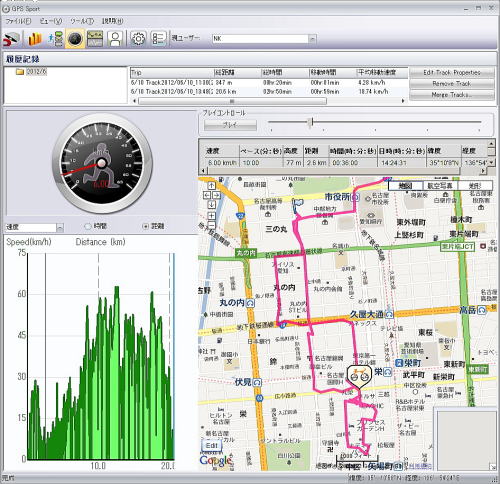The image size is (500, 484).
Task: Select the 距離 radio button
Action: coord(145,226)
